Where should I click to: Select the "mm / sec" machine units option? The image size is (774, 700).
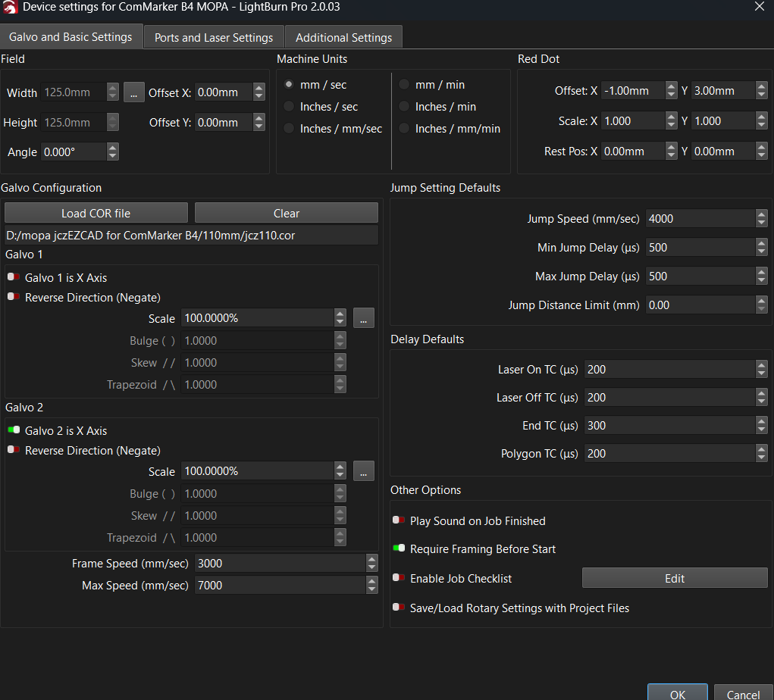[x=288, y=84]
